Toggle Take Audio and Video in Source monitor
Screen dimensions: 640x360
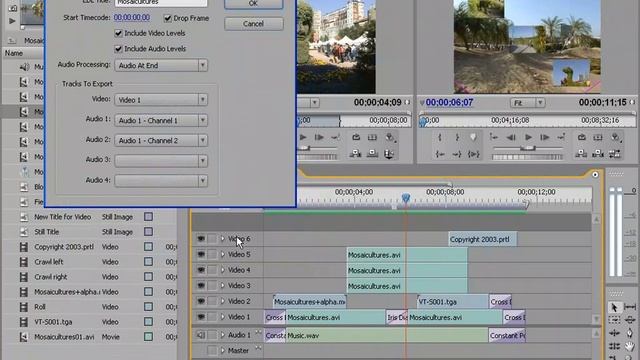point(389,154)
